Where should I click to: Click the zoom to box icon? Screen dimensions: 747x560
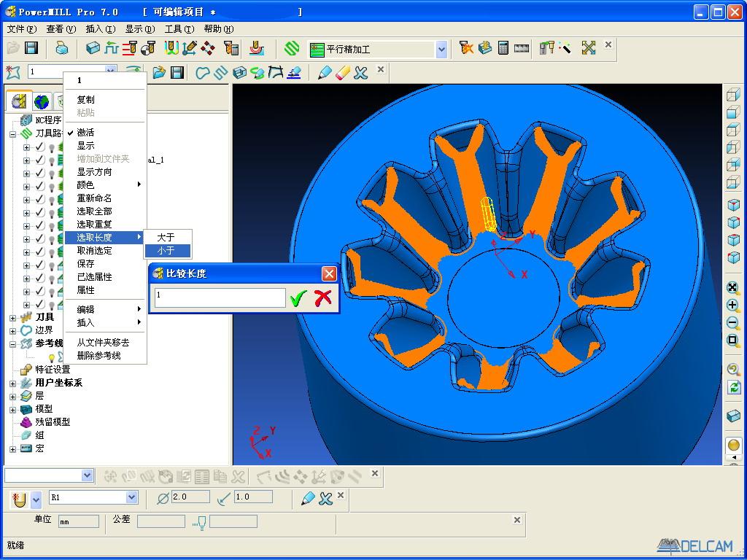point(733,341)
